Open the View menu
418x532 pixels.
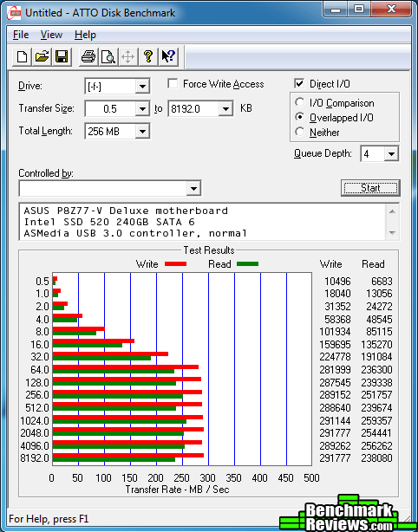51,35
